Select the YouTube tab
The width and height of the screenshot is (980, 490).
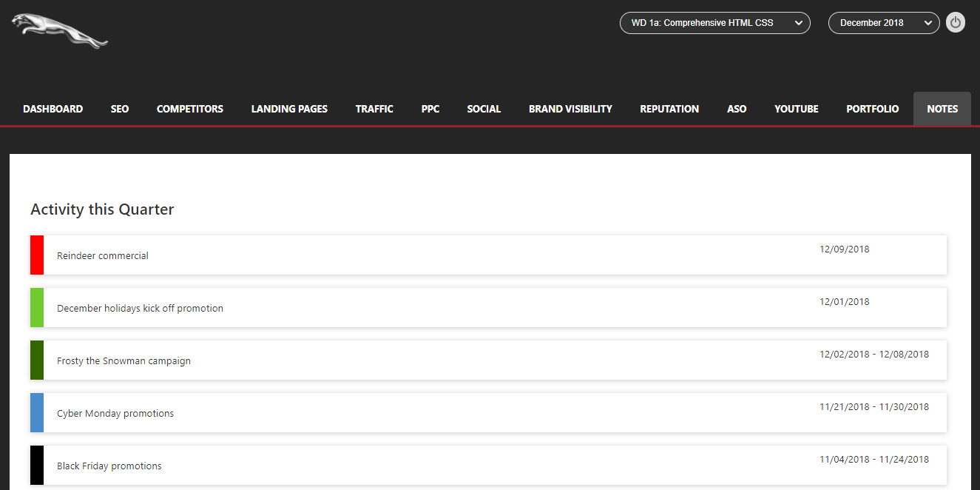click(x=796, y=109)
